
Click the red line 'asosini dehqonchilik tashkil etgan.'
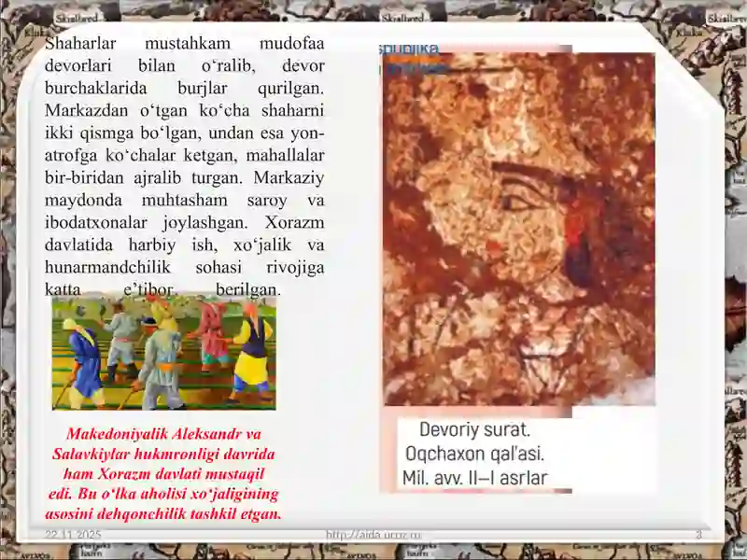164,514
